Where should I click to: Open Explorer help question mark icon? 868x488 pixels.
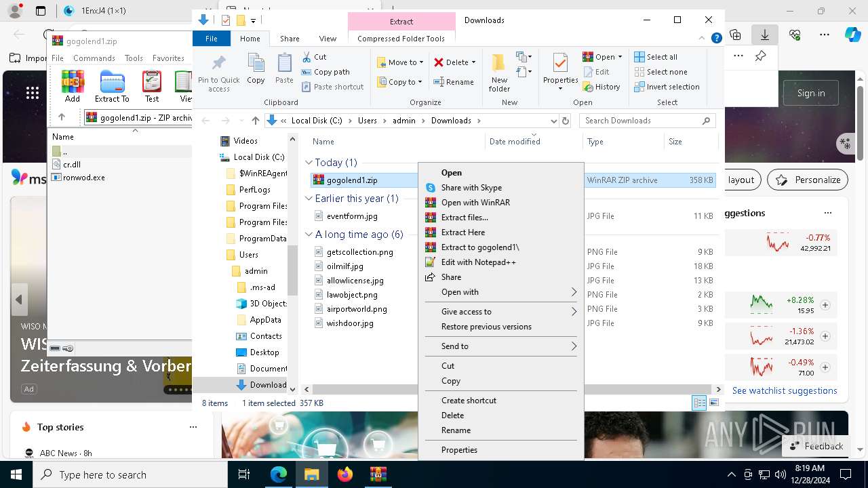[716, 39]
